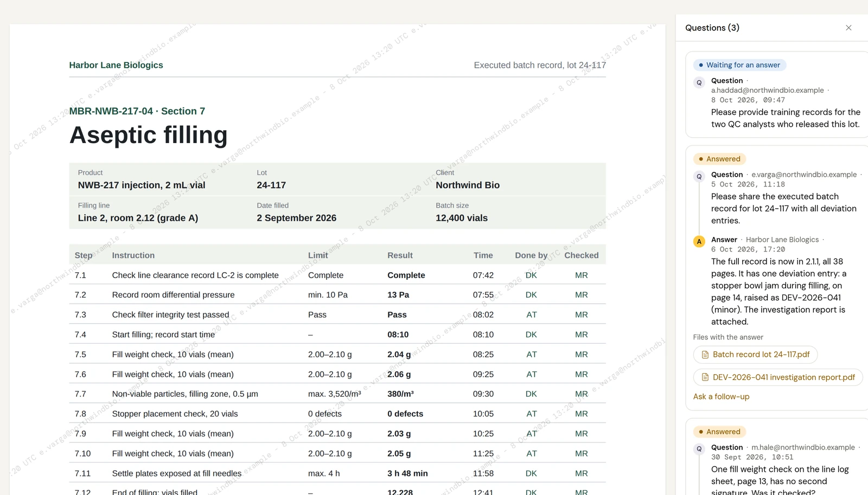This screenshot has height=495, width=868.
Task: Click the Checked column header
Action: [x=581, y=255]
